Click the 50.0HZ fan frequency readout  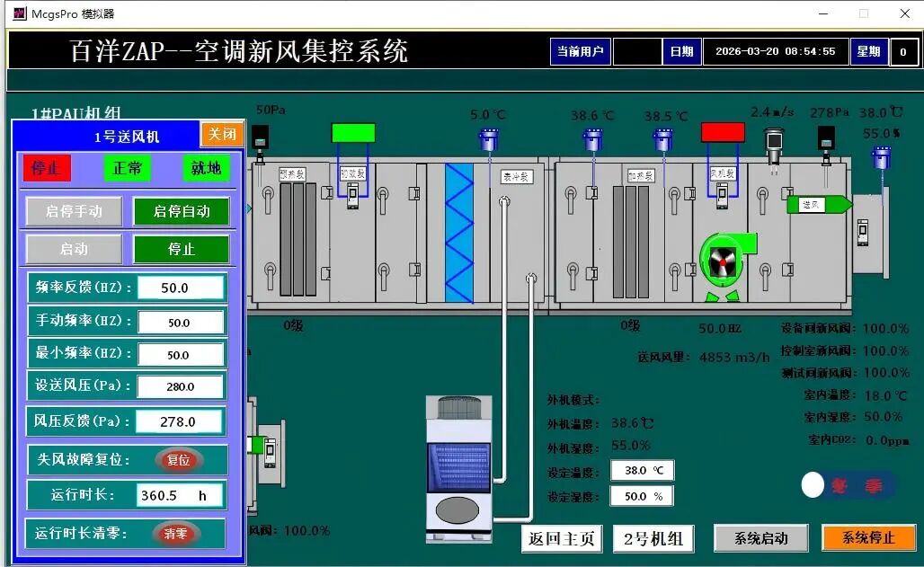tap(720, 328)
